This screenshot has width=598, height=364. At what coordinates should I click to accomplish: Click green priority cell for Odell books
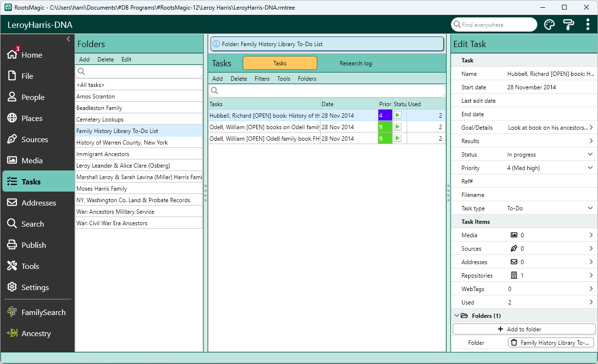(x=385, y=127)
